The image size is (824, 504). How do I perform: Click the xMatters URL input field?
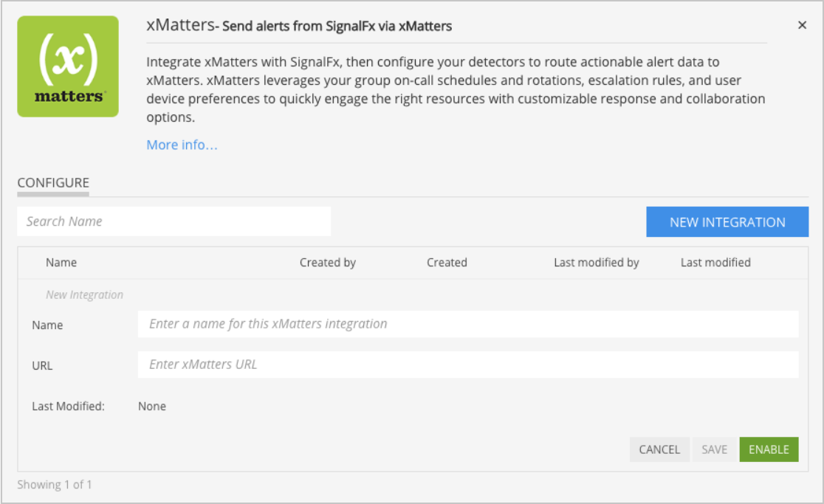tap(468, 365)
